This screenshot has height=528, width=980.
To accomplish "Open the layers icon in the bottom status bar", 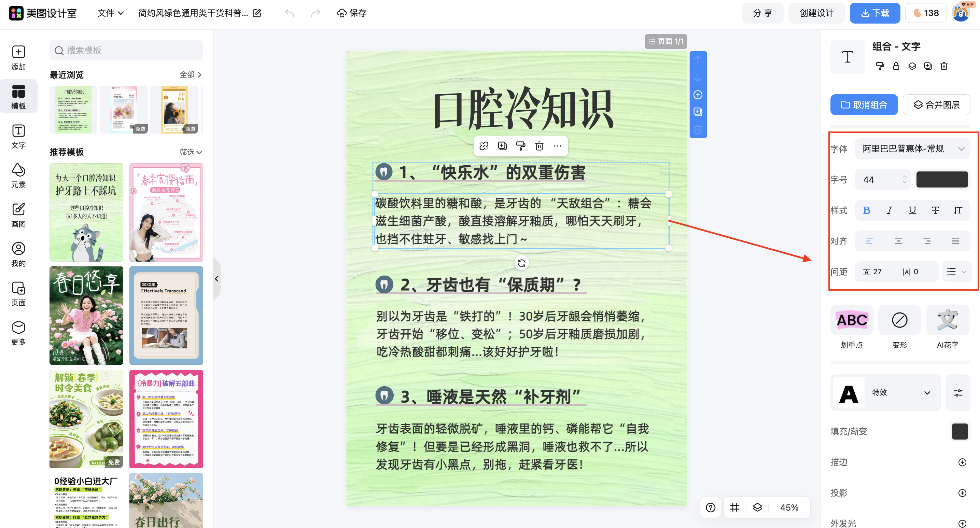I will [x=757, y=507].
